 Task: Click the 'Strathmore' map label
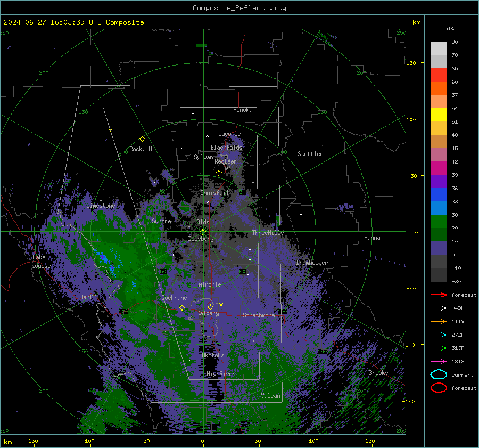point(259,315)
